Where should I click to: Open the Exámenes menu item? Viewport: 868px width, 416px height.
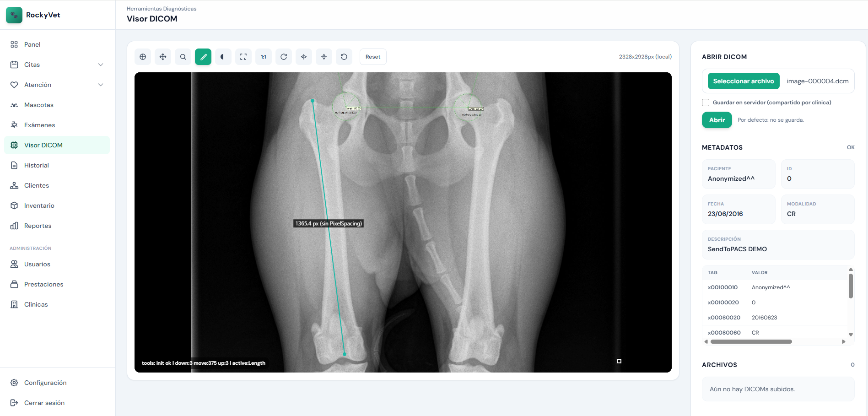click(x=40, y=124)
